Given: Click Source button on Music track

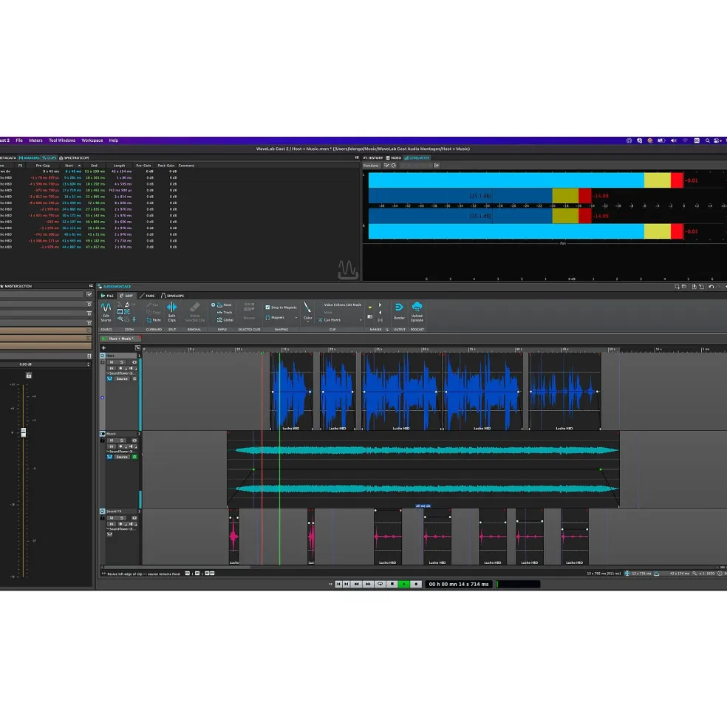Looking at the screenshot, I should tap(122, 457).
